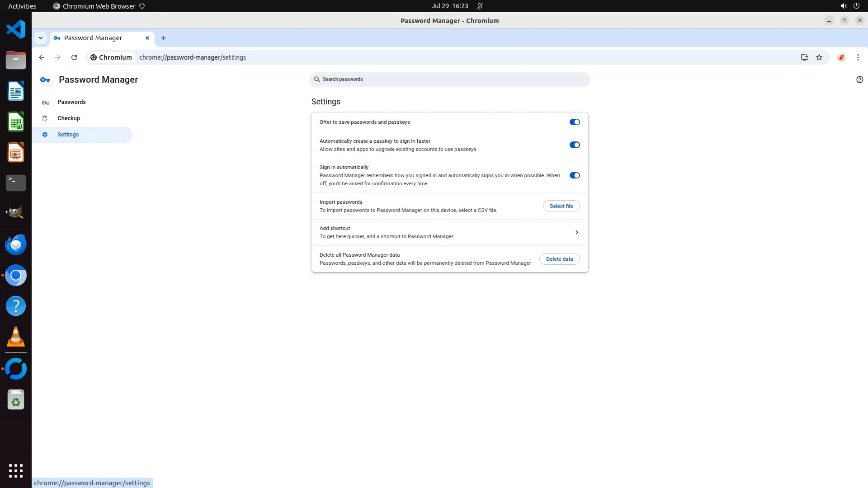The width and height of the screenshot is (868, 488).
Task: Toggle Offer to save passwords and passkeys
Action: (x=574, y=122)
